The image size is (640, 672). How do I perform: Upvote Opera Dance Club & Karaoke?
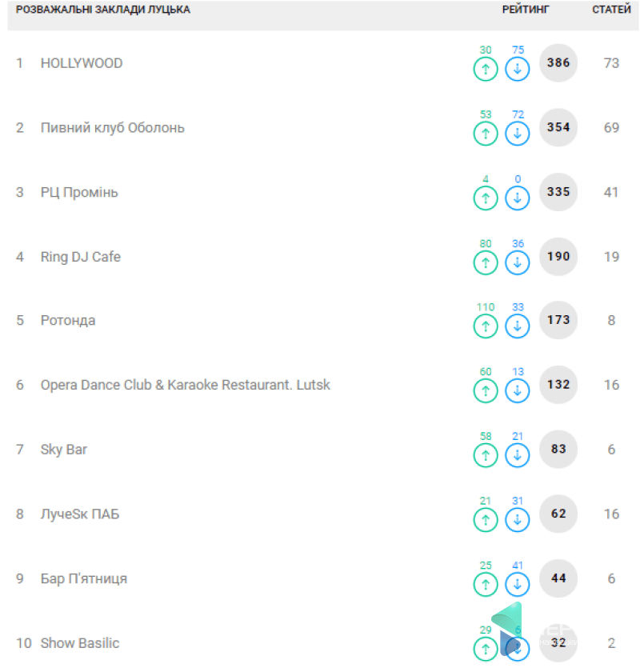click(x=485, y=390)
